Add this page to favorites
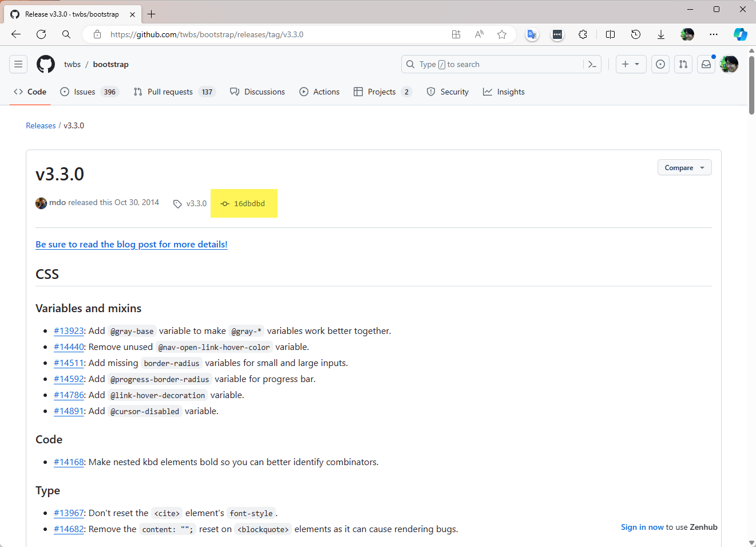The width and height of the screenshot is (756, 547). [x=502, y=34]
